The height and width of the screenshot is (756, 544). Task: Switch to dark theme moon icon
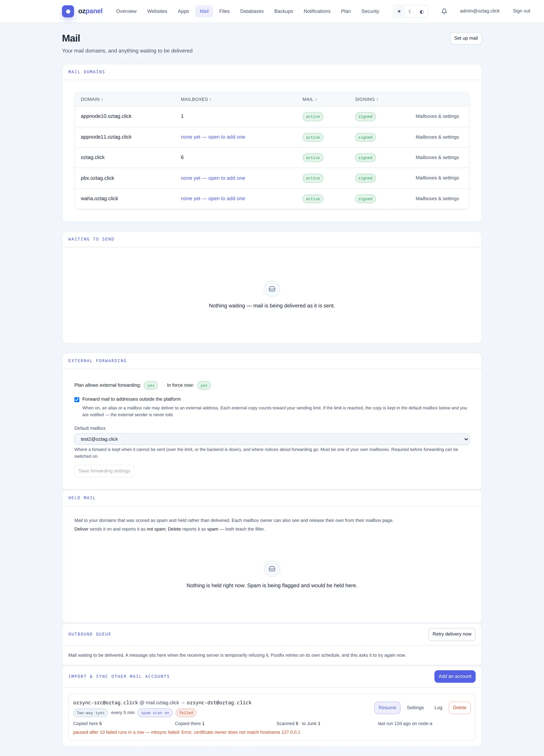coord(410,11)
